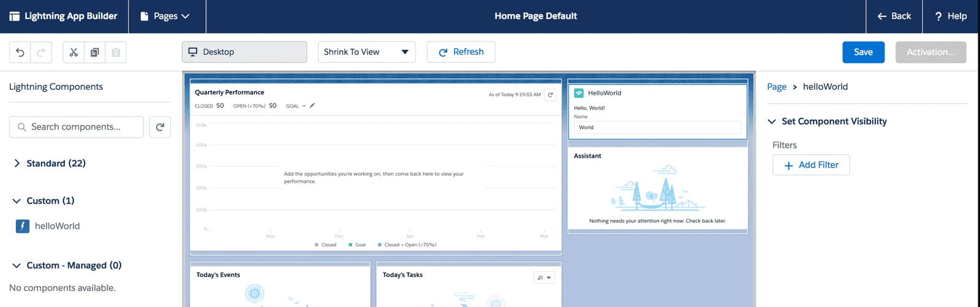Screen dimensions: 980x307
Task: Click the Undo arrow icon
Action: (20, 53)
